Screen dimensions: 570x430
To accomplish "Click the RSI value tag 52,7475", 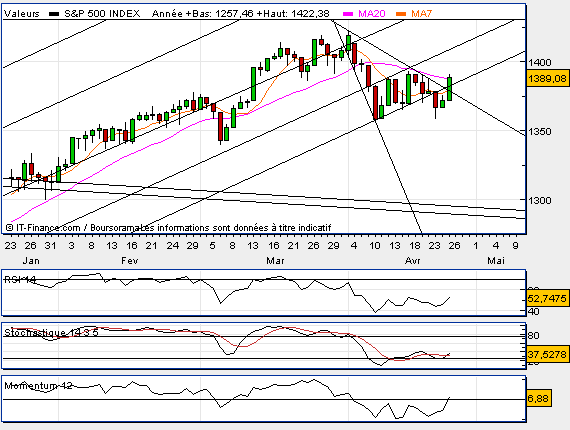I will click(547, 298).
